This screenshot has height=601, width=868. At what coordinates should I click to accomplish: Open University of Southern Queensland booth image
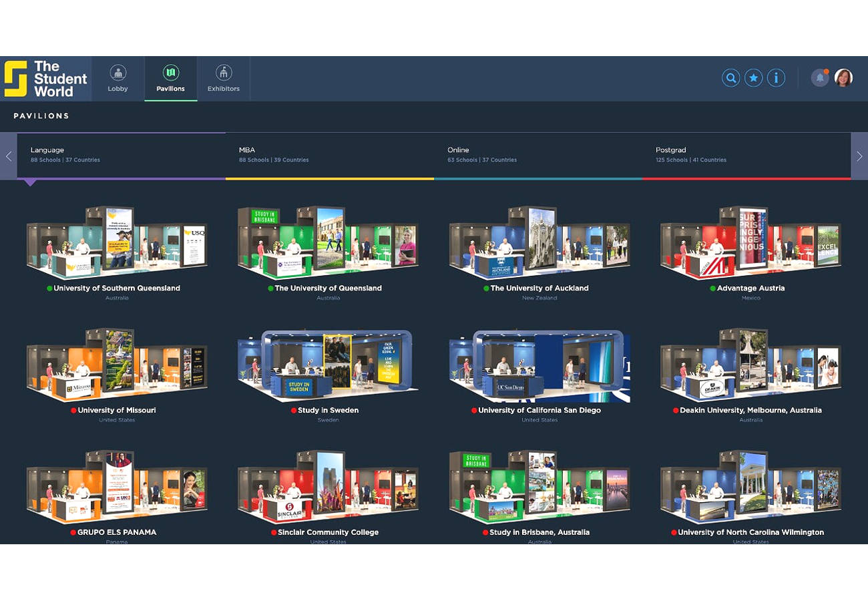tap(117, 243)
